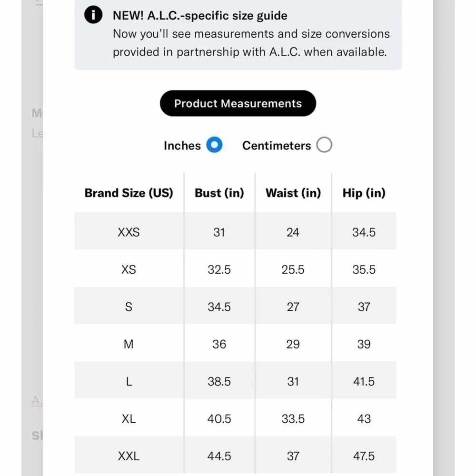Click the Brand Size (US) column header
This screenshot has width=476, height=476.
click(129, 193)
